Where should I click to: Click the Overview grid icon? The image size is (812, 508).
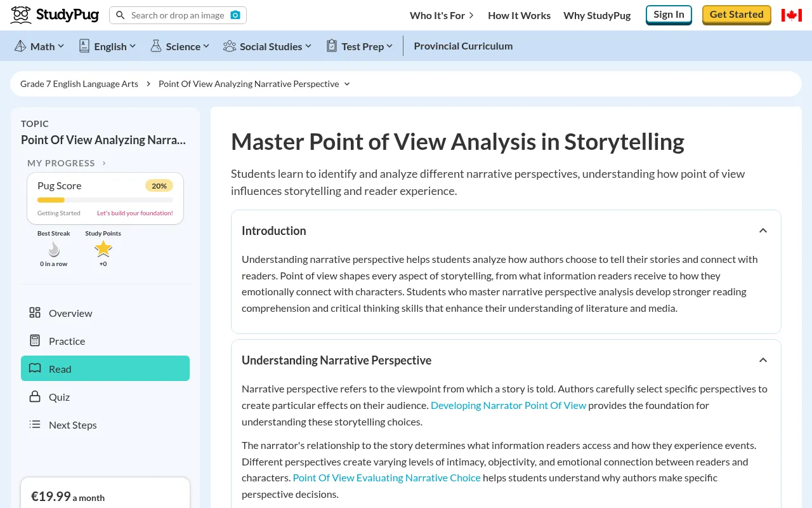(35, 312)
